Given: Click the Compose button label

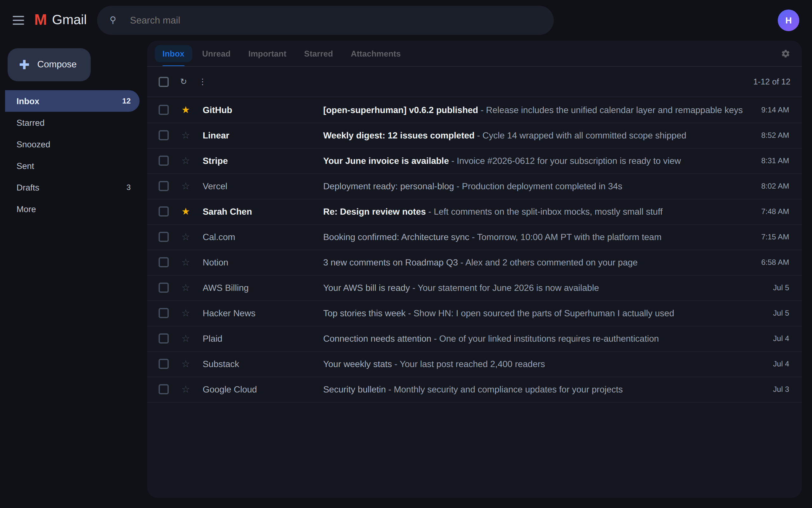Looking at the screenshot, I should [x=57, y=64].
